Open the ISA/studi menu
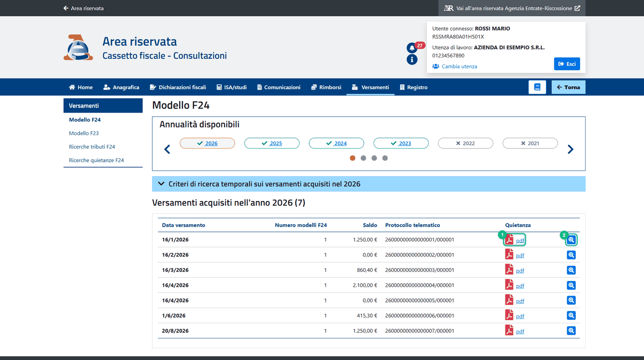Image resolution: width=644 pixels, height=360 pixels. click(231, 87)
